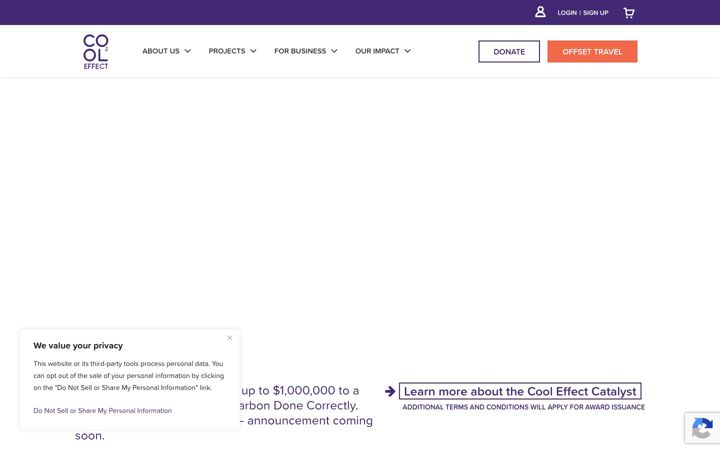720x450 pixels.
Task: Click the Login link
Action: 567,13
